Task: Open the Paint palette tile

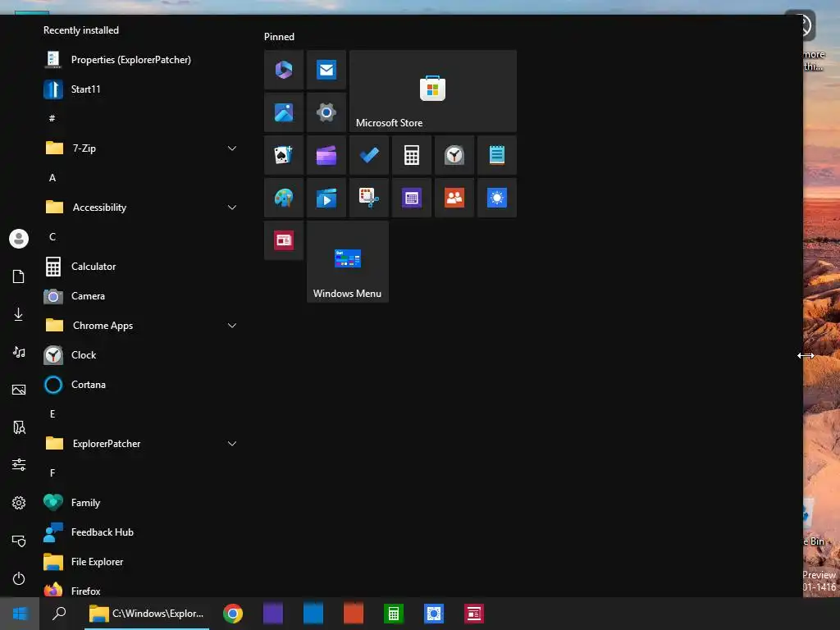Action: (283, 199)
